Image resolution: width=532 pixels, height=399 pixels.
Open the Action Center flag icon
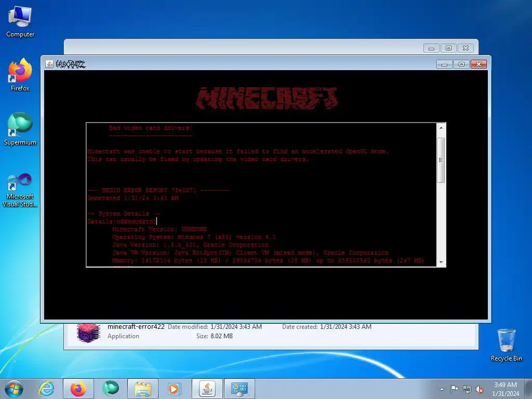pyautogui.click(x=454, y=389)
